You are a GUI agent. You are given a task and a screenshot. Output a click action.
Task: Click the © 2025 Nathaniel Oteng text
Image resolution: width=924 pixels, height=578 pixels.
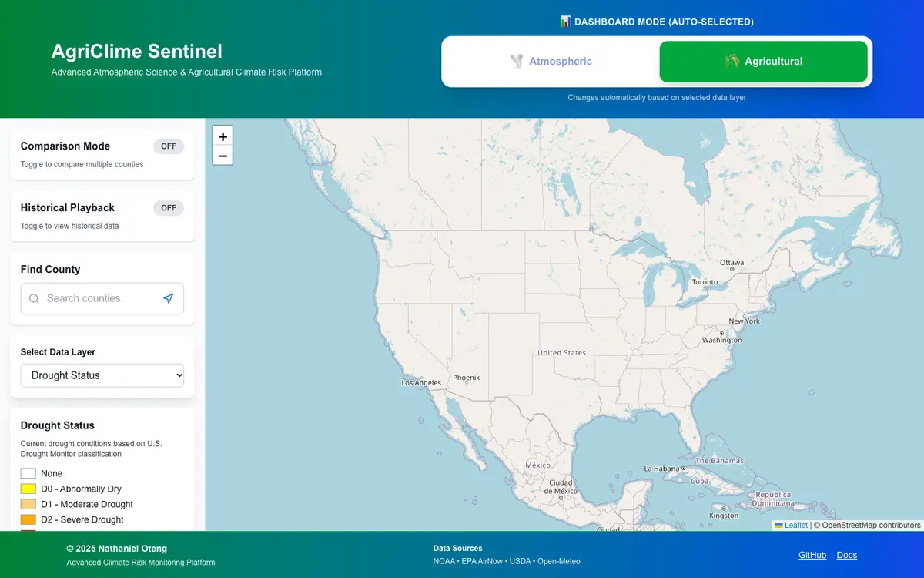pyautogui.click(x=117, y=549)
